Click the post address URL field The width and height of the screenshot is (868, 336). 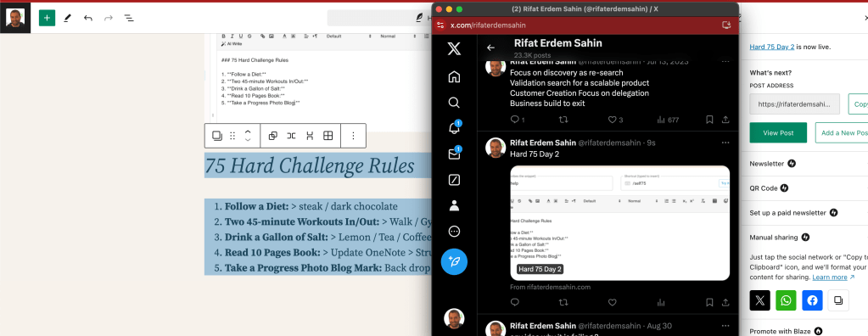tap(794, 104)
